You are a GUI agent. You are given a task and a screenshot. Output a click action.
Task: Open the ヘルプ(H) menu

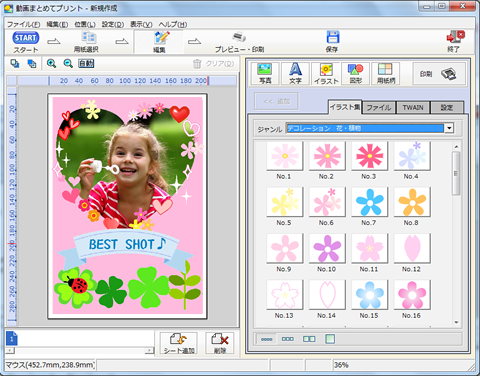tap(173, 24)
